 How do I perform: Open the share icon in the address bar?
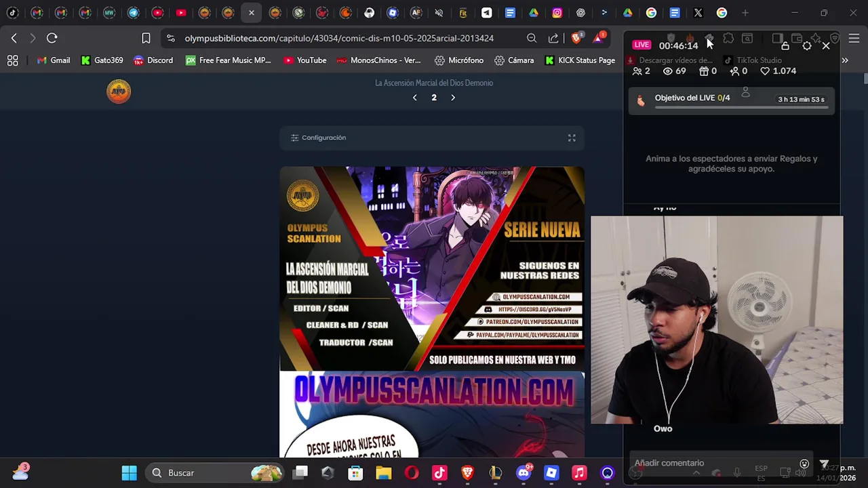(553, 38)
